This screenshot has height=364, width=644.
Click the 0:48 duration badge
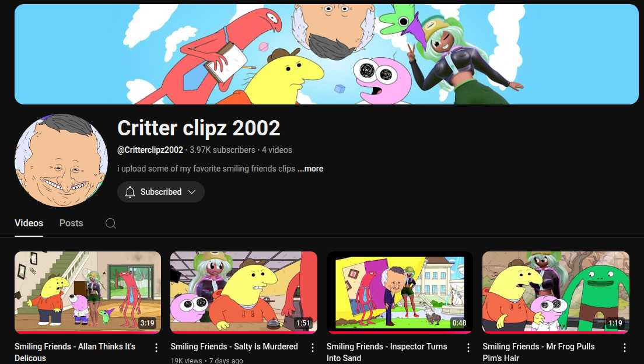pyautogui.click(x=459, y=323)
